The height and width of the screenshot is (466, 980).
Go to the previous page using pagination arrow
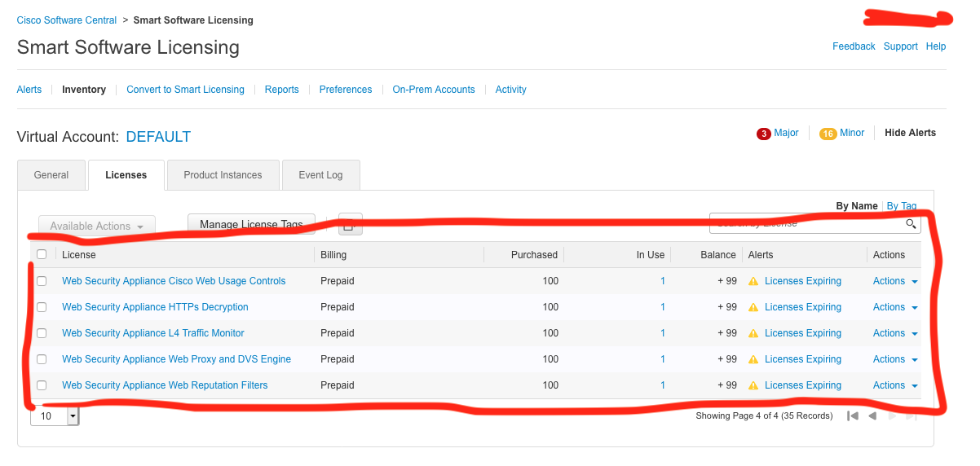pos(872,416)
